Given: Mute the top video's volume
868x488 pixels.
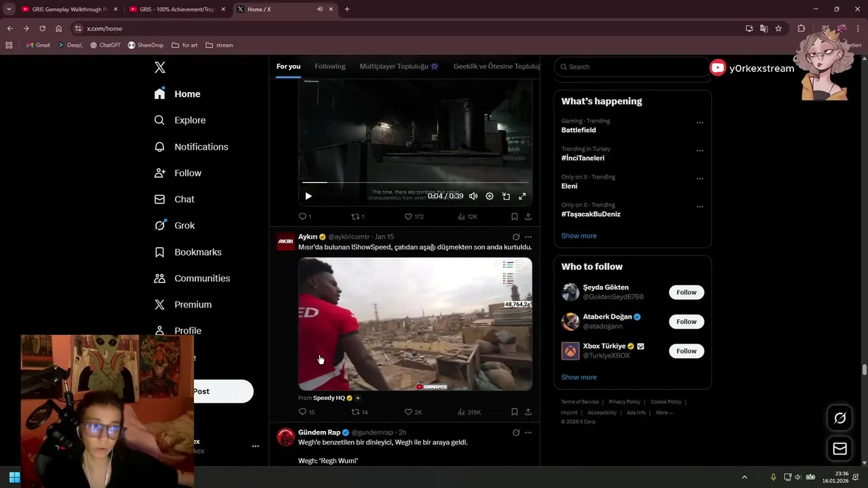Looking at the screenshot, I should click(x=473, y=197).
